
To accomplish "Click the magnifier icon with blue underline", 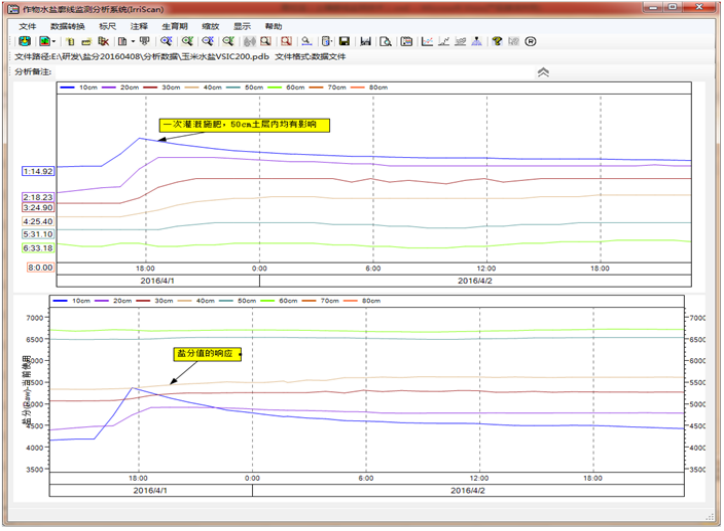I will pos(307,41).
